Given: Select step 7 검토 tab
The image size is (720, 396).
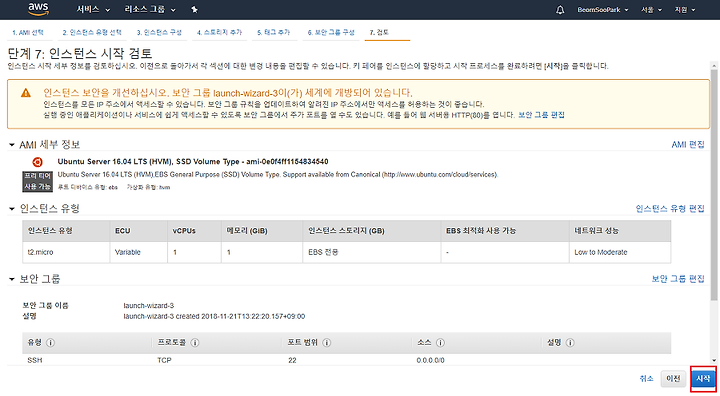Looking at the screenshot, I should (x=379, y=33).
